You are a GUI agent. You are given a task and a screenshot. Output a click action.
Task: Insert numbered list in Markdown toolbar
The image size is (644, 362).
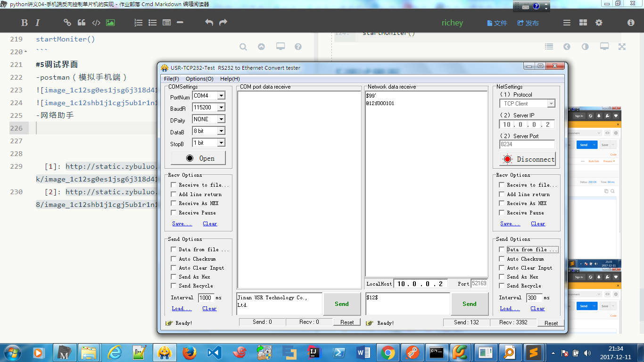pos(139,23)
